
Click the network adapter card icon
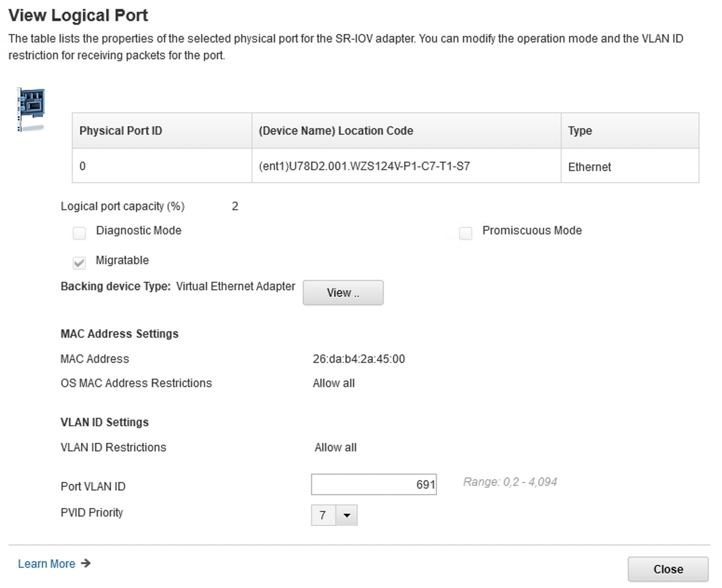click(x=31, y=109)
